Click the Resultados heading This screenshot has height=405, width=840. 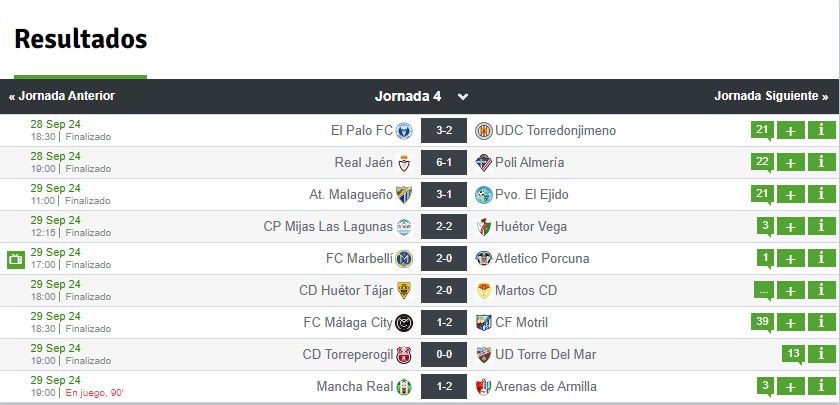click(81, 39)
